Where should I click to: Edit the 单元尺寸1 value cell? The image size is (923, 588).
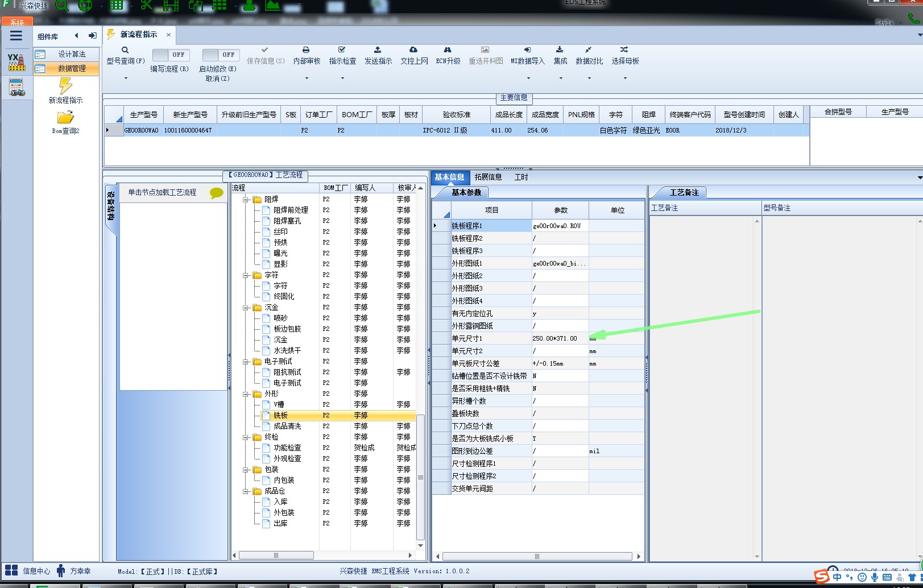click(560, 338)
